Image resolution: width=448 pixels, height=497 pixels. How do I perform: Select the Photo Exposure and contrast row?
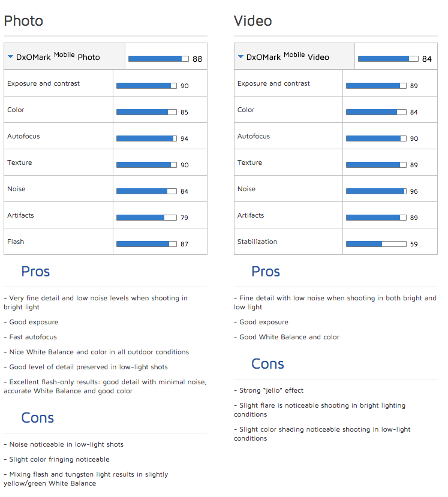click(106, 83)
